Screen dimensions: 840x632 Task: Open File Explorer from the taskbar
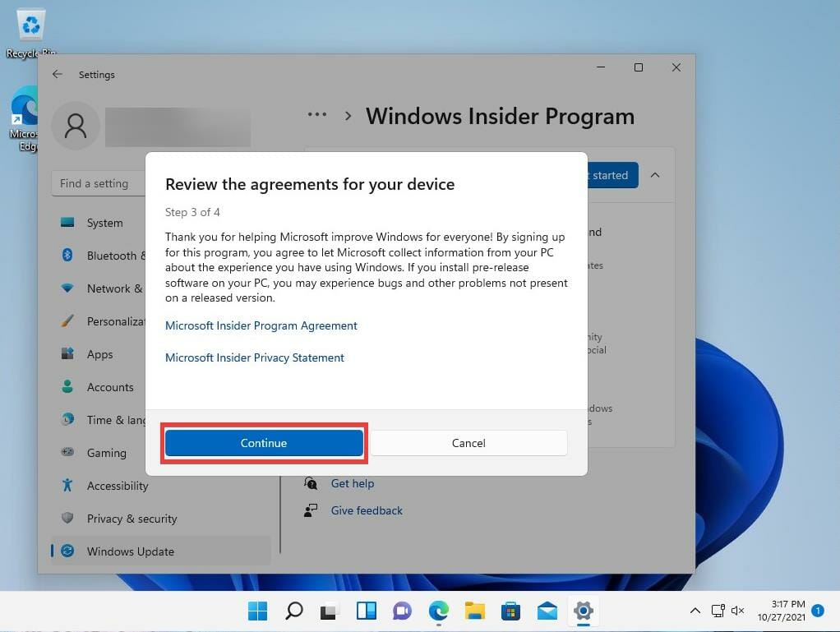[x=474, y=611]
